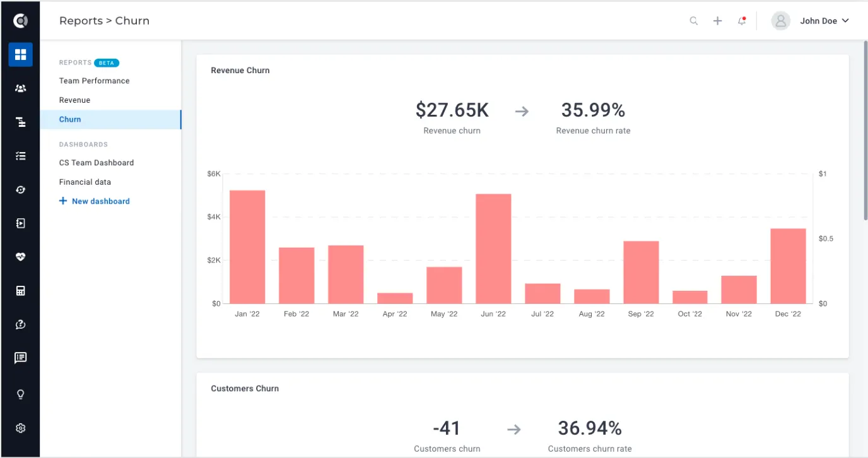The image size is (868, 458).
Task: Click the $4K axis label
Action: click(214, 217)
